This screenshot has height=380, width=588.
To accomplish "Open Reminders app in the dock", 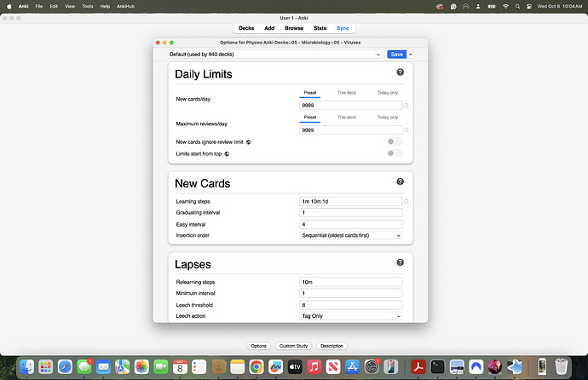I will click(x=199, y=367).
